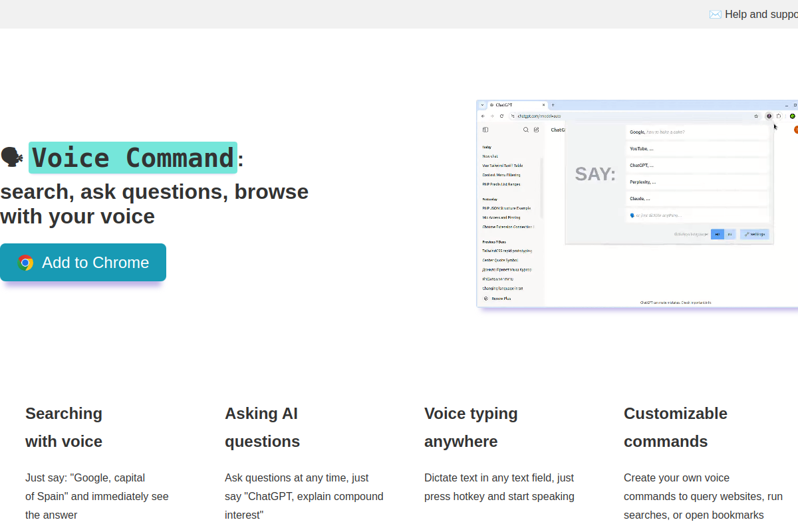Open the ChatGPT voice demo screenshot preview
The width and height of the screenshot is (798, 532).
(x=637, y=203)
